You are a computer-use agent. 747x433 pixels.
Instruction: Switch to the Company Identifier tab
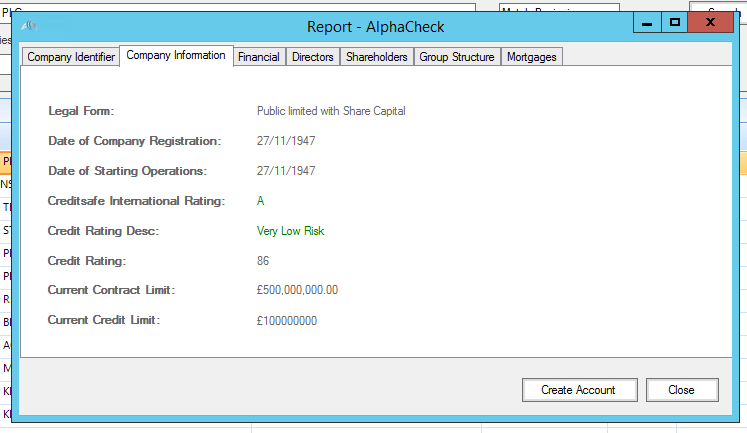(71, 57)
